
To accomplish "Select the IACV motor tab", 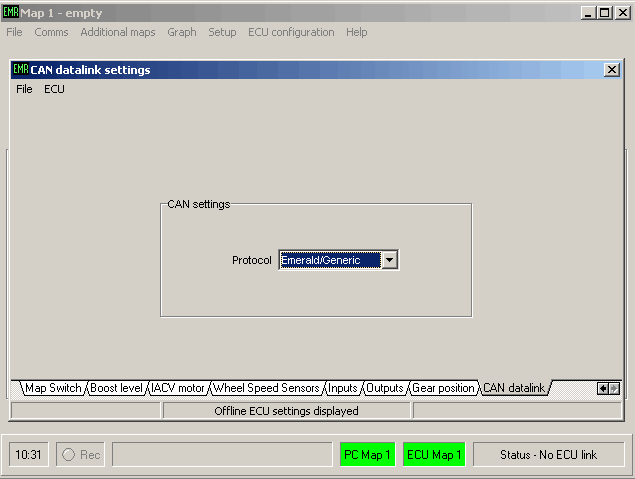I will 178,388.
